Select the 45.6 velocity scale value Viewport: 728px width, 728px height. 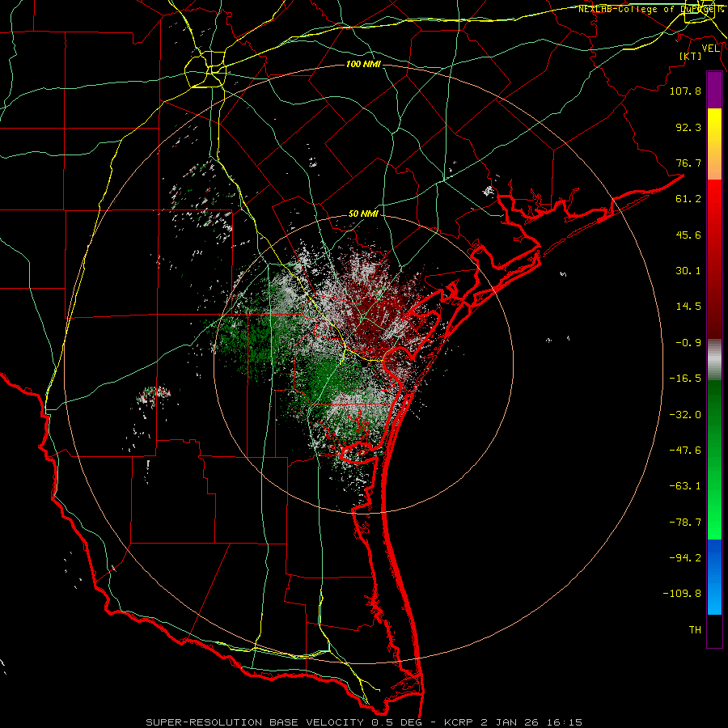(688, 235)
